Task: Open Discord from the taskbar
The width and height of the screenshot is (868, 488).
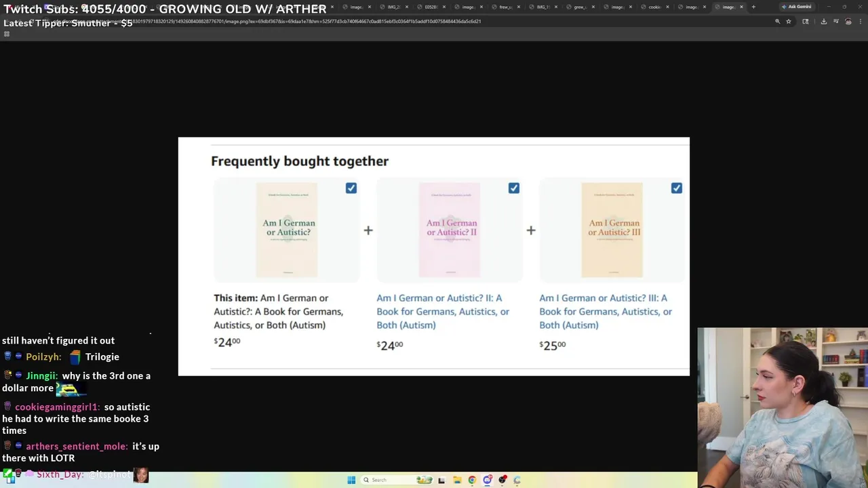Action: point(487,480)
